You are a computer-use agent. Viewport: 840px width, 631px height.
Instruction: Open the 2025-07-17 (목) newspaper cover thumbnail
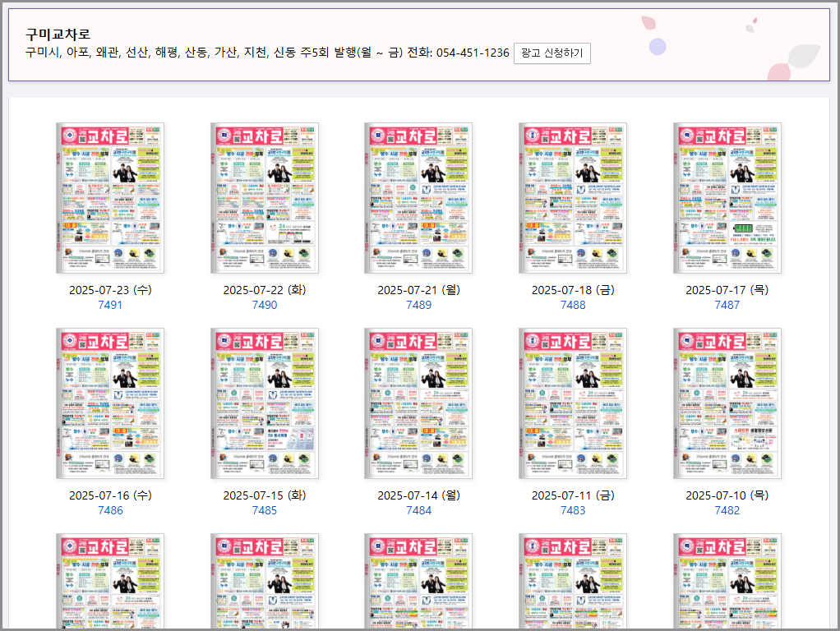727,198
